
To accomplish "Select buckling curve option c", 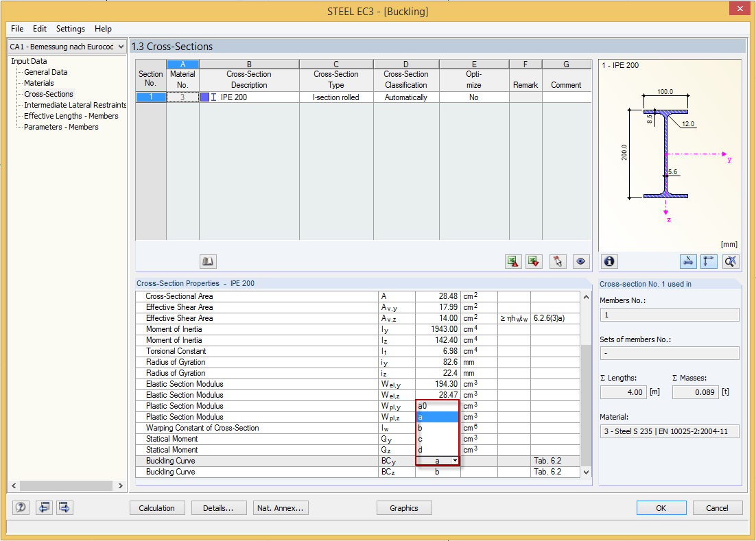I will (437, 439).
